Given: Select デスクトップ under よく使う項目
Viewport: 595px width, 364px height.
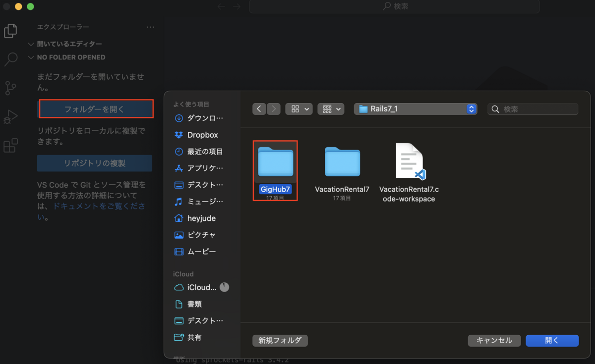Looking at the screenshot, I should tap(200, 185).
